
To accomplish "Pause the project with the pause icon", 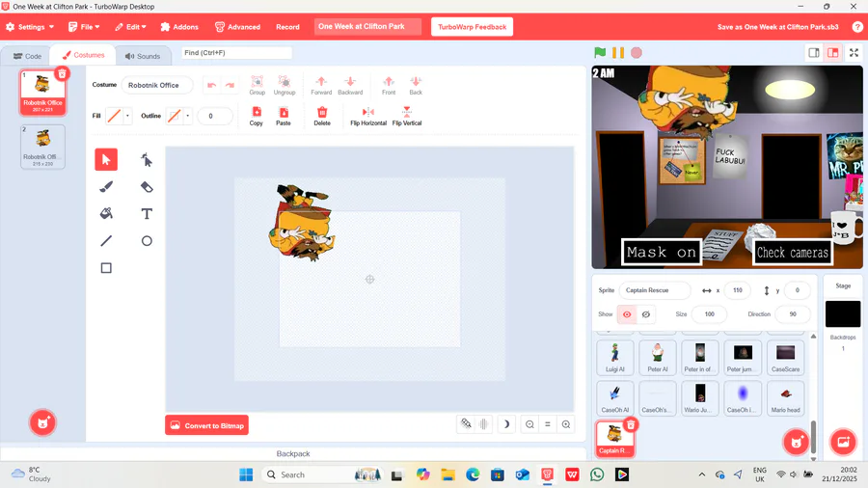I will click(x=618, y=53).
